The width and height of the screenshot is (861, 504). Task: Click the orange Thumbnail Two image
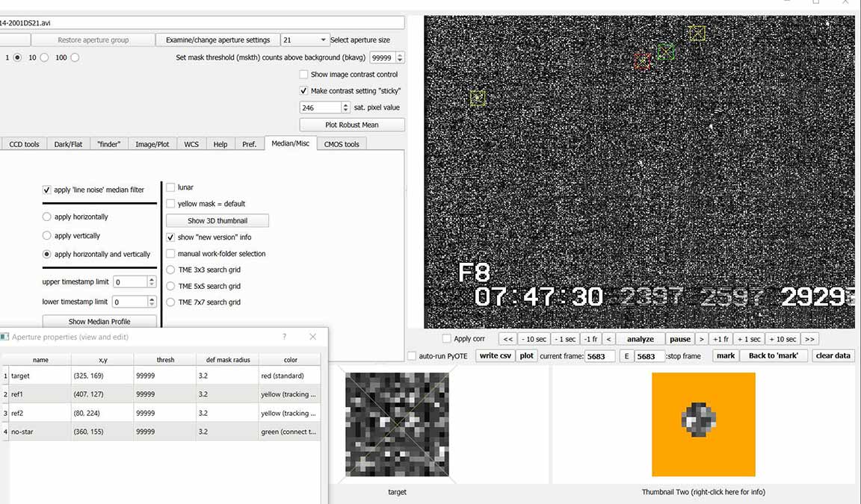pos(703,424)
